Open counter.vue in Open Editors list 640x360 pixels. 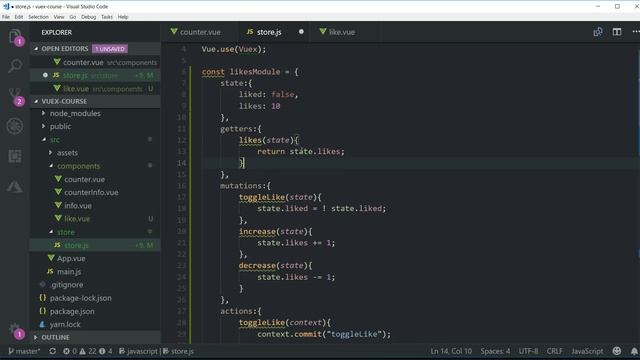[95, 62]
